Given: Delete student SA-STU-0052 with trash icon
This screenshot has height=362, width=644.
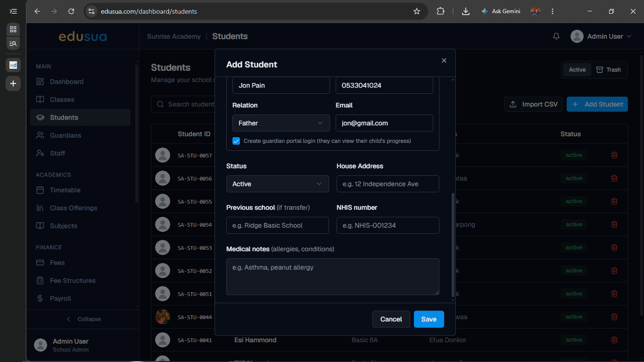Looking at the screenshot, I should [614, 271].
